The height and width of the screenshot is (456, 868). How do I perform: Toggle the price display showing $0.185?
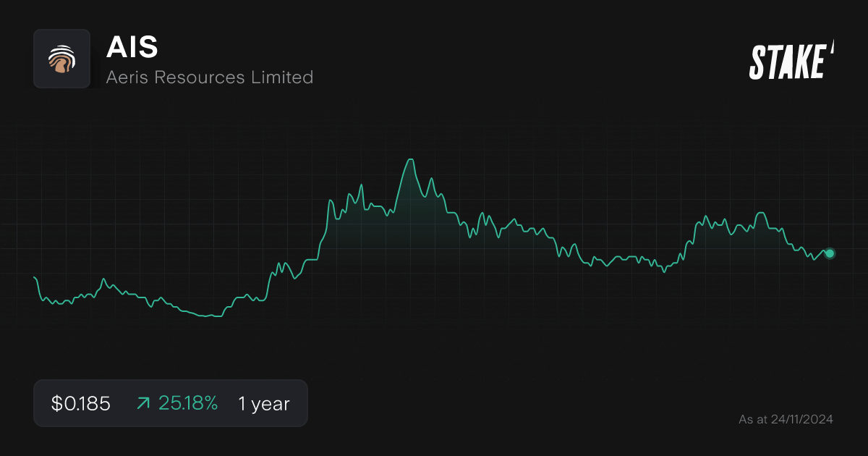tap(80, 403)
